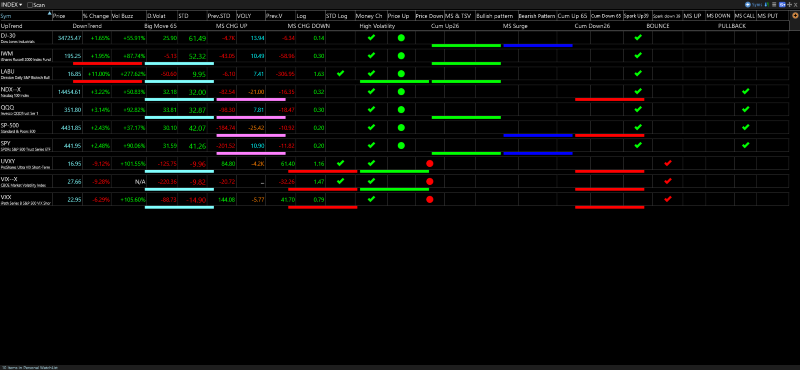Screen dimensions: 800x370
Task: Click the -9.28% change cell
Action: (101, 182)
